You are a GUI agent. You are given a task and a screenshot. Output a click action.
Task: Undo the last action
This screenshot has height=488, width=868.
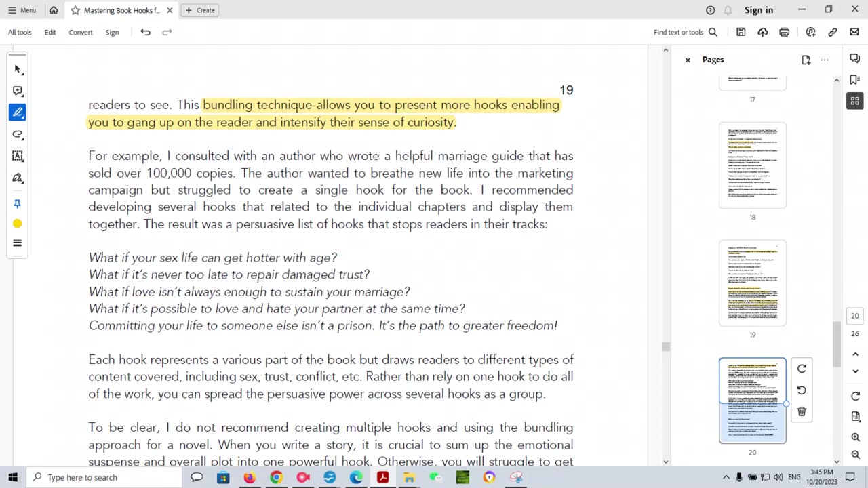pos(145,32)
